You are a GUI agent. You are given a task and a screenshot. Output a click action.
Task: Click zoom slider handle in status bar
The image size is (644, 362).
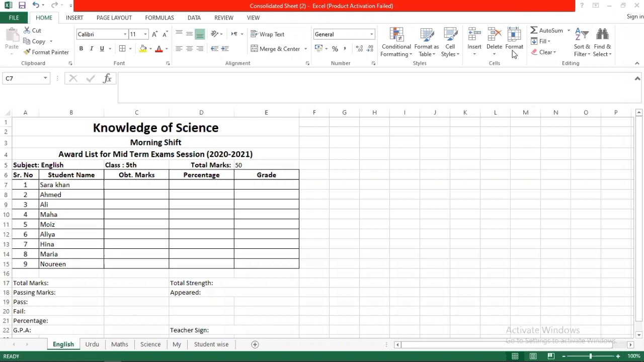point(591,356)
